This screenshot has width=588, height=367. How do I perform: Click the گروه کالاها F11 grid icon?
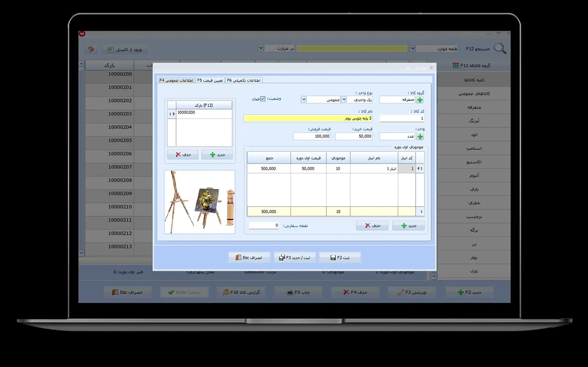pos(455,65)
